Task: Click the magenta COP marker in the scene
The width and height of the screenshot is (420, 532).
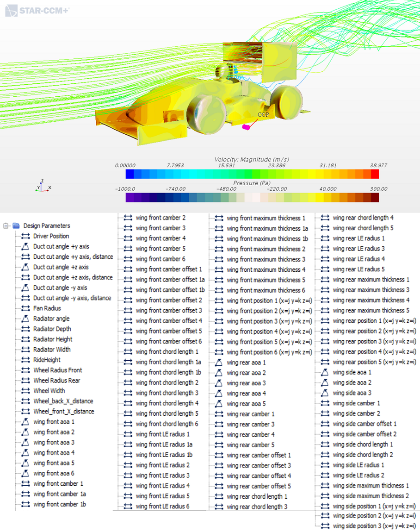Action: (x=246, y=126)
